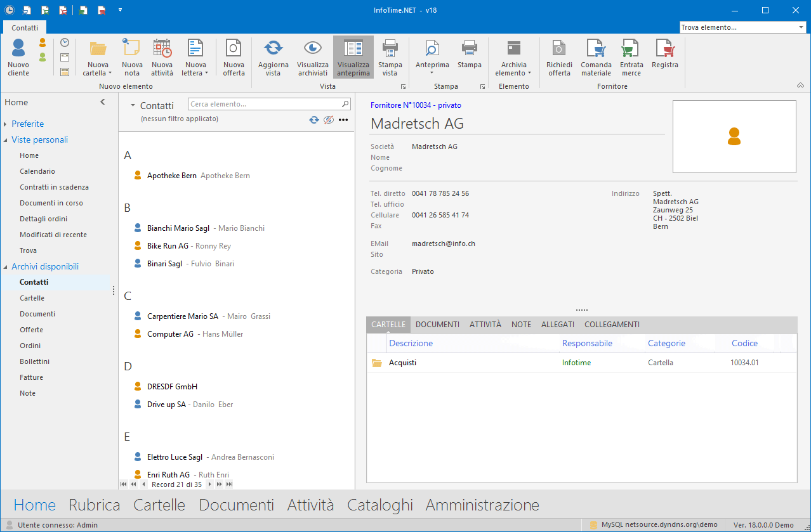
Task: Select the Contatti ribbon tab
Action: point(25,28)
